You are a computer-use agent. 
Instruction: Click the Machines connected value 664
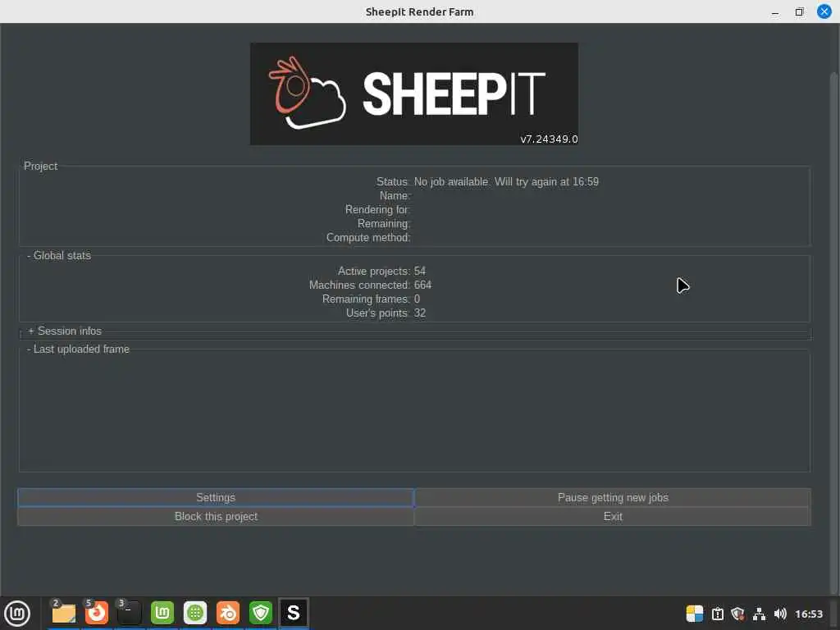(422, 285)
